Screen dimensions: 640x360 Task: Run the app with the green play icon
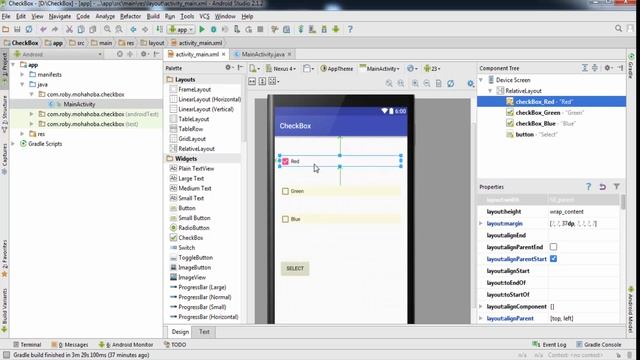click(202, 29)
